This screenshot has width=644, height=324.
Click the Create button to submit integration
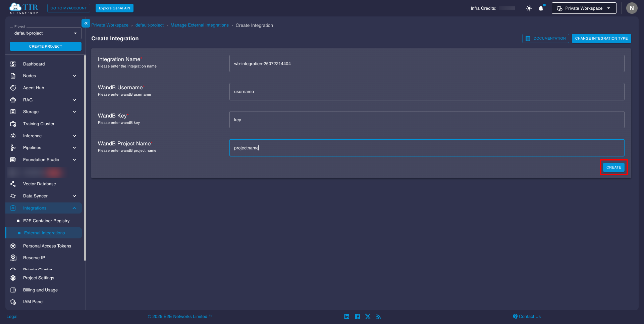[613, 167]
